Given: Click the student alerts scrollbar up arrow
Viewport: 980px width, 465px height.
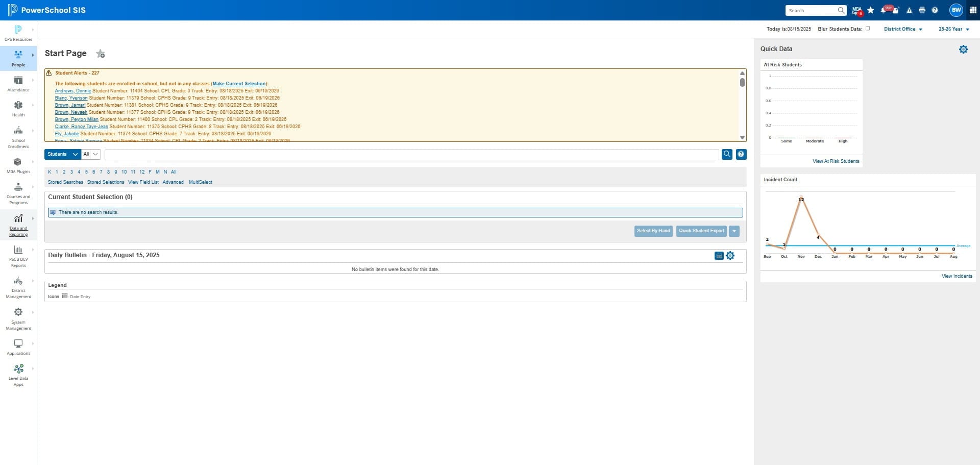Looking at the screenshot, I should tap(742, 73).
